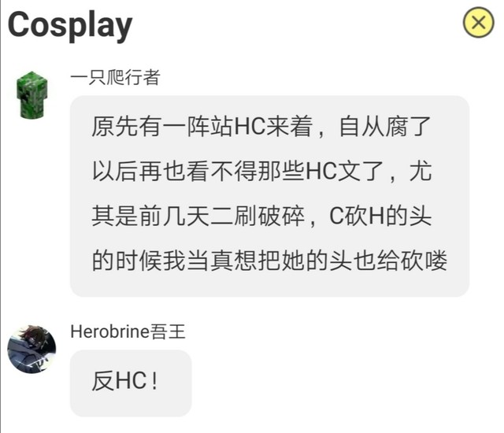Screen dimensions: 504x433
Task: Select the 反HC！ reply bubble
Action: (x=131, y=383)
